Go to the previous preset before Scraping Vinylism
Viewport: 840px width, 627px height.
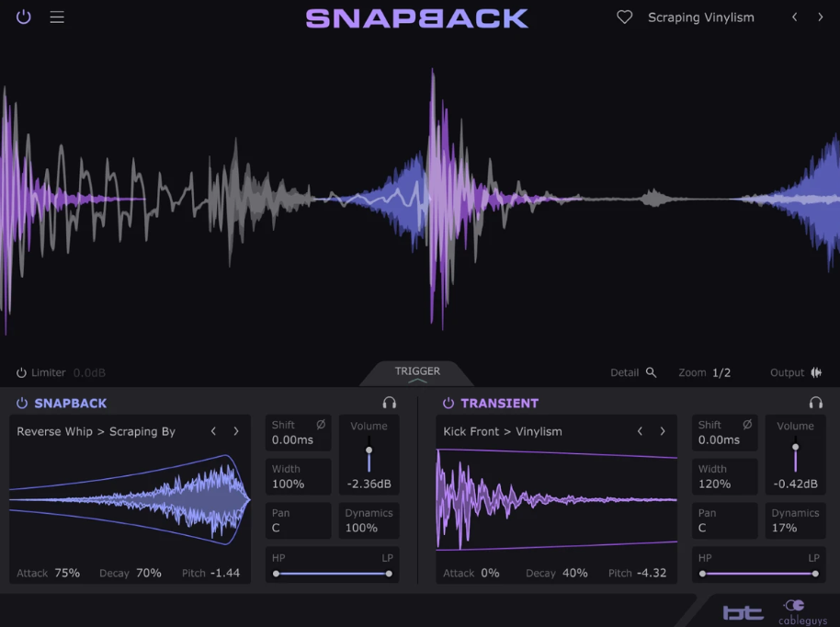pos(795,17)
